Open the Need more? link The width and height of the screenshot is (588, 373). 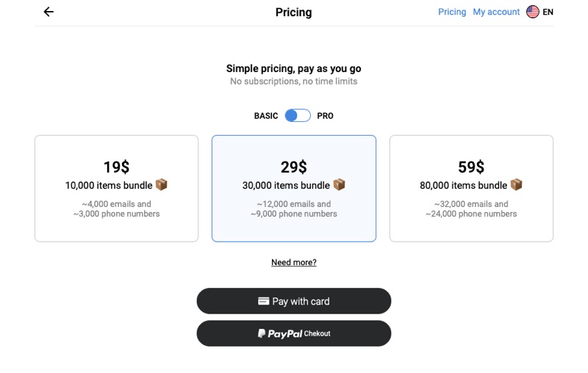point(293,262)
